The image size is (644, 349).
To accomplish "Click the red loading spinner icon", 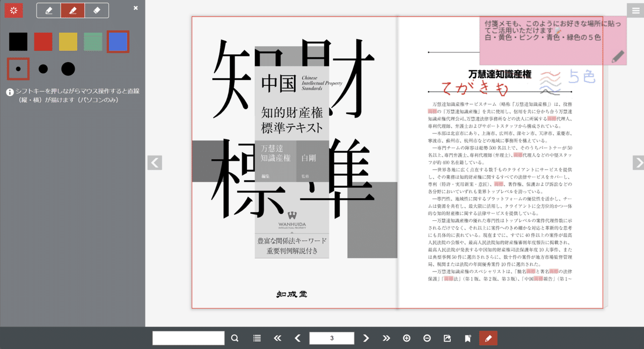I will click(13, 10).
